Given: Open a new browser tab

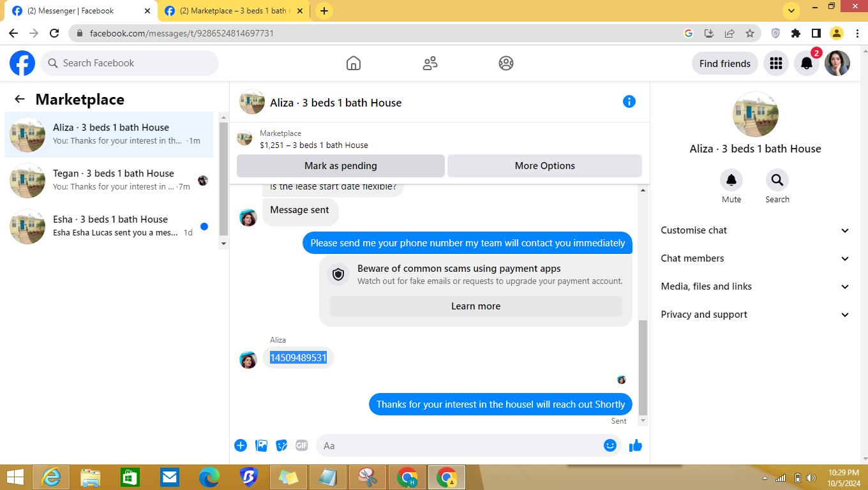Looking at the screenshot, I should pyautogui.click(x=324, y=11).
